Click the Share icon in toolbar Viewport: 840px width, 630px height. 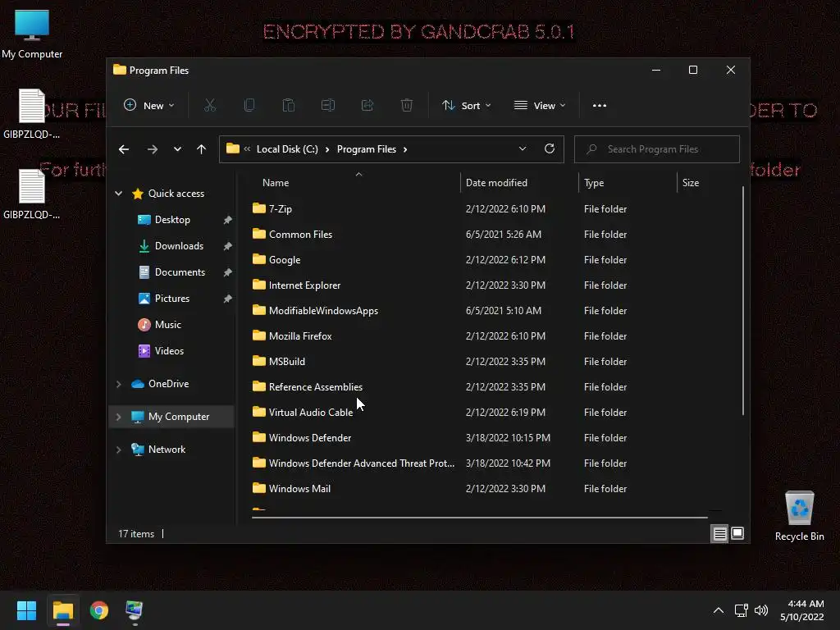click(367, 106)
